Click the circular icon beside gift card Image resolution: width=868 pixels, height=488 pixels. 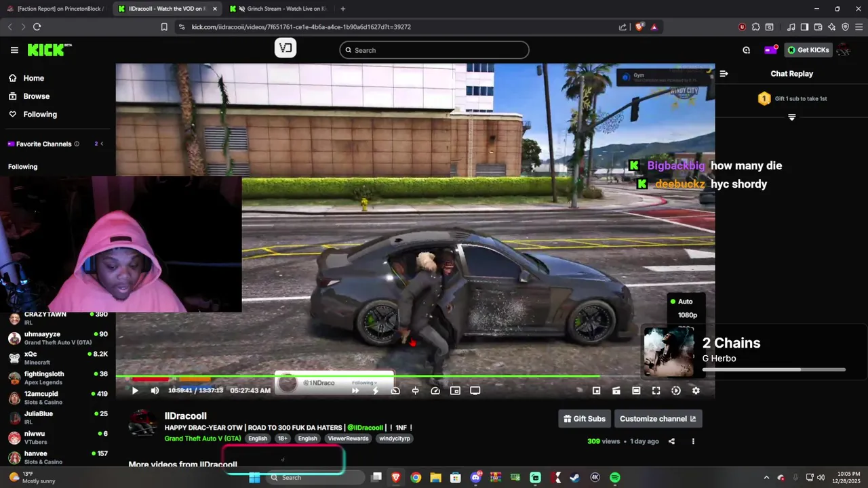tap(746, 50)
